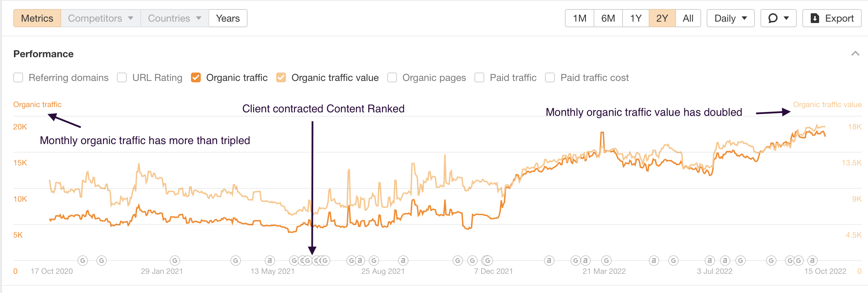The width and height of the screenshot is (868, 293).
Task: Click the All time range button
Action: [687, 18]
